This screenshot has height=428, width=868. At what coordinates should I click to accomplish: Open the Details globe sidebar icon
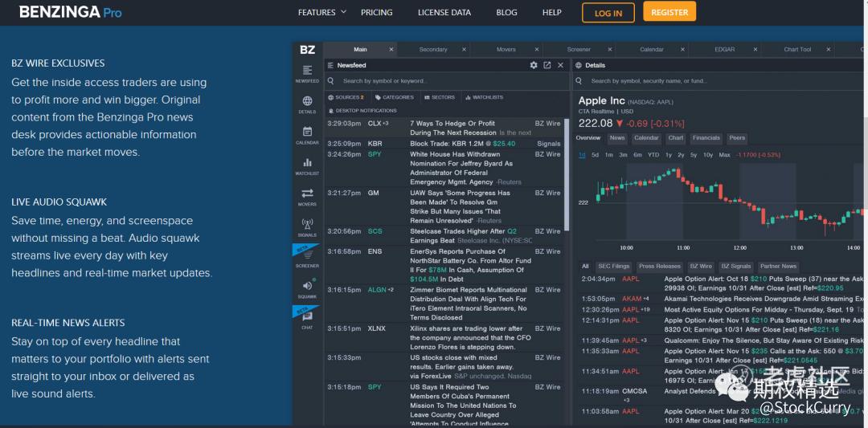pyautogui.click(x=307, y=104)
